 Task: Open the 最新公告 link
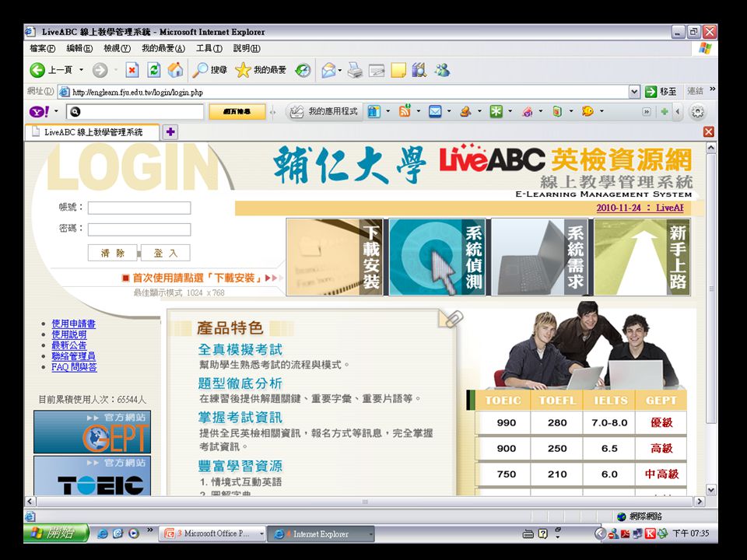[69, 345]
